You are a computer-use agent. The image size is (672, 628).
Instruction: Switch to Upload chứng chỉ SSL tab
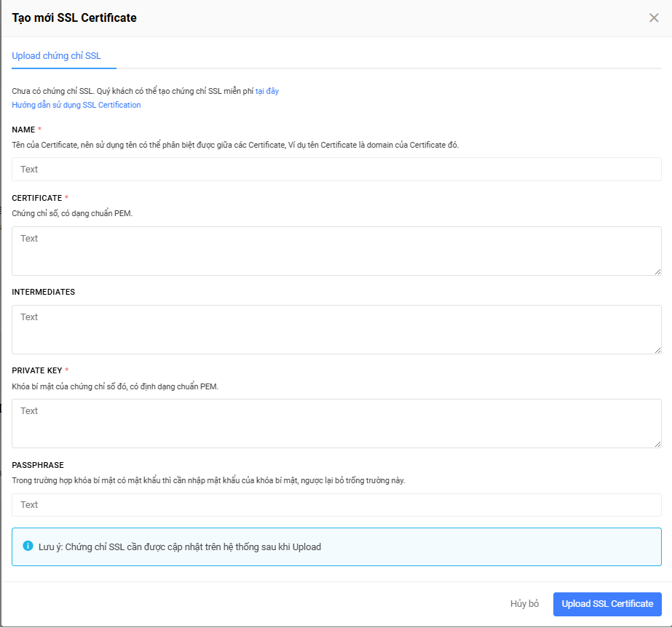point(57,56)
